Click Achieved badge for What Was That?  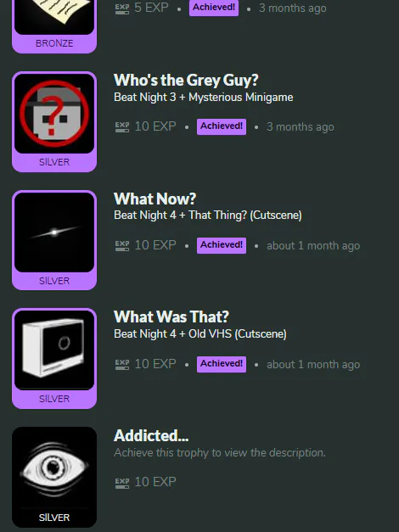(x=222, y=364)
